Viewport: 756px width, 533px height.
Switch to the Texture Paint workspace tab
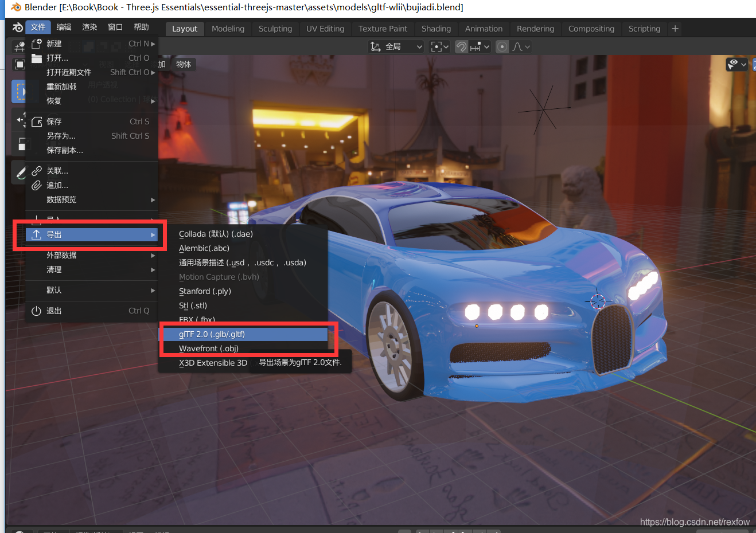pos(383,29)
